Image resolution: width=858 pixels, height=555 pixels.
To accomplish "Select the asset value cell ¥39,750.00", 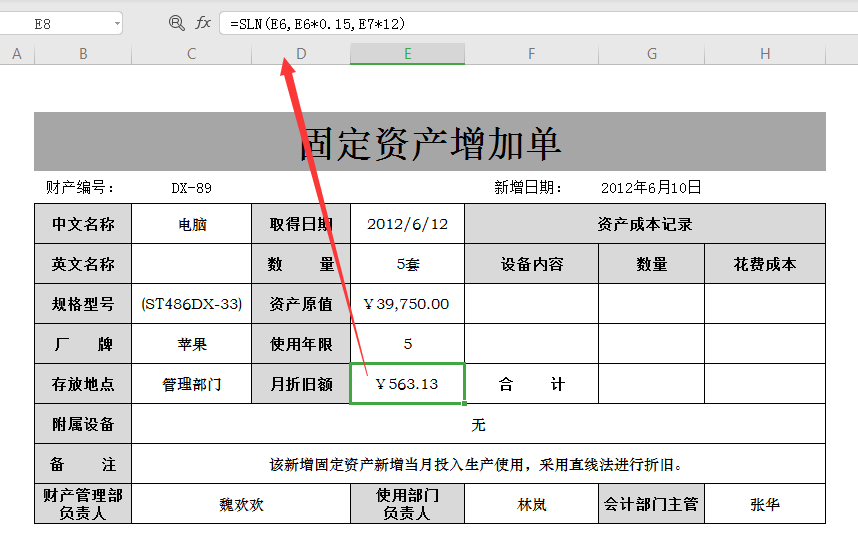I will click(x=408, y=304).
